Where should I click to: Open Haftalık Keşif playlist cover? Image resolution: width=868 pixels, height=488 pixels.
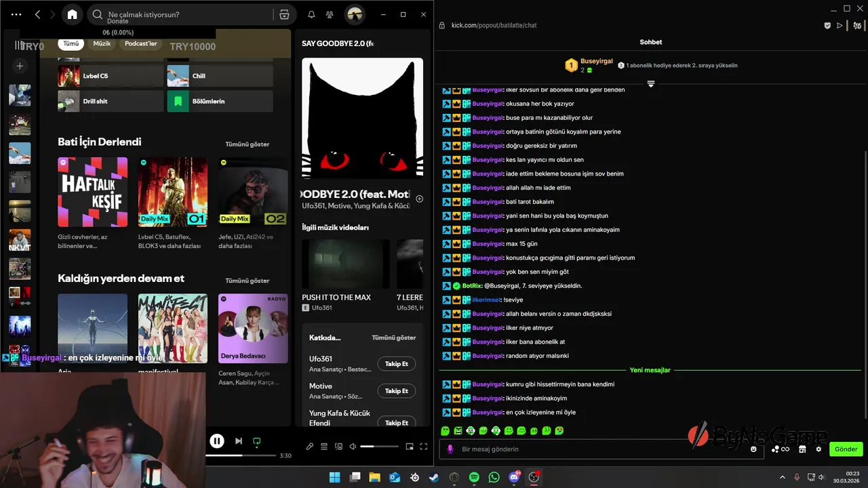tap(92, 192)
